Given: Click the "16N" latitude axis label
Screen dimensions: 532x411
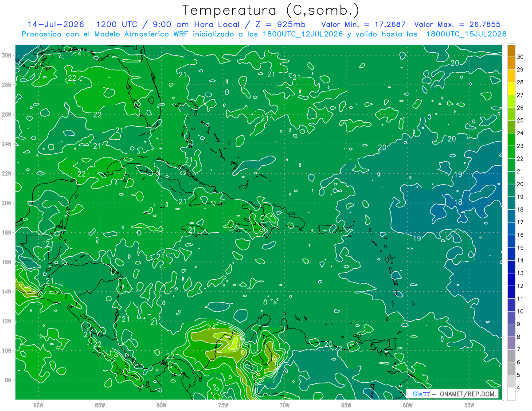Looking at the screenshot, I should click(x=7, y=262).
